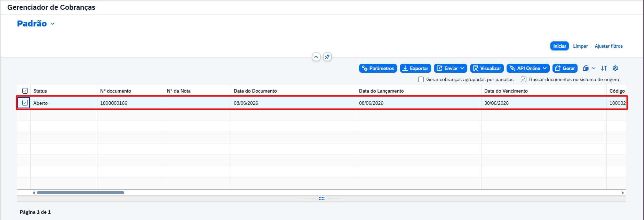Expand the Padrão view variant dropdown
The height and width of the screenshot is (220, 644).
pyautogui.click(x=53, y=24)
